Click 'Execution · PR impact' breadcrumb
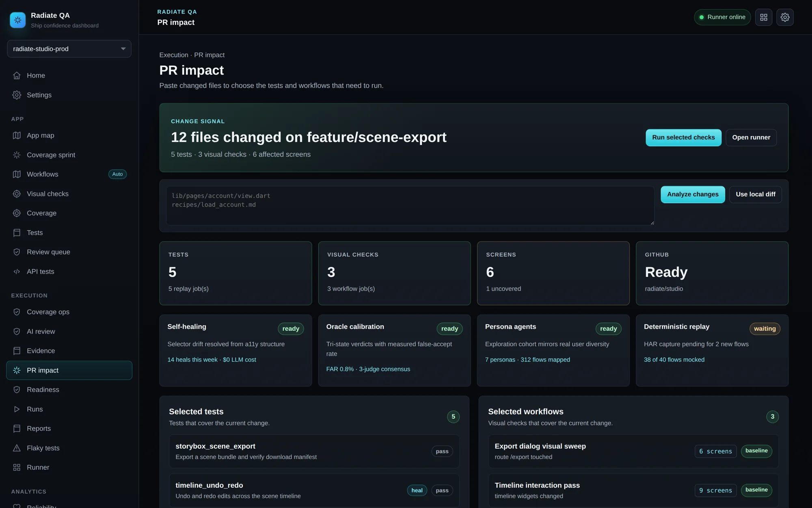The width and height of the screenshot is (812, 508). pos(192,55)
